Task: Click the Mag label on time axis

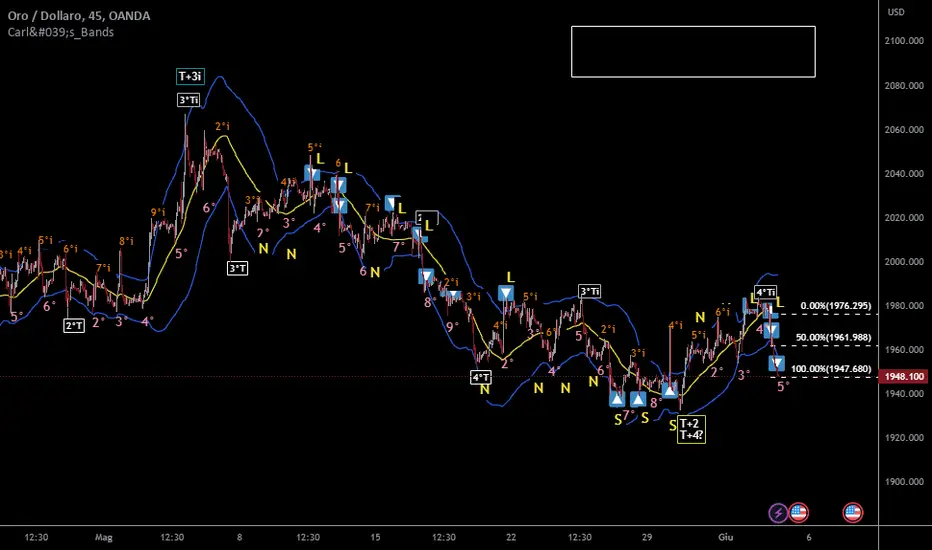Action: 103,538
